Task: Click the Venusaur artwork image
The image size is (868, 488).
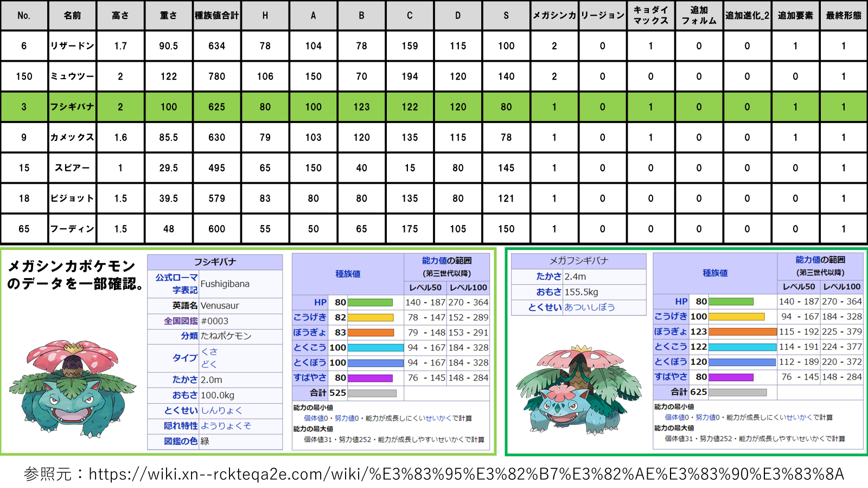Action: click(x=72, y=390)
